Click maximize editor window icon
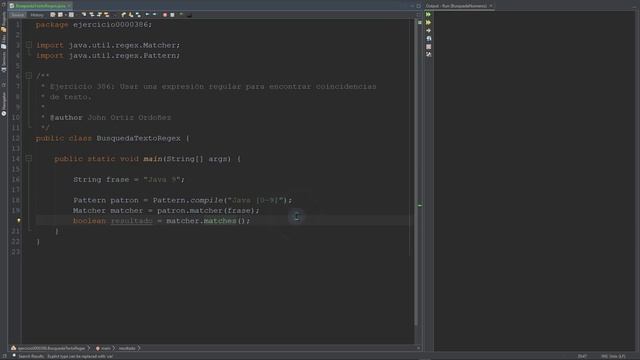Screen dimensions: 640x360 (x=418, y=6)
